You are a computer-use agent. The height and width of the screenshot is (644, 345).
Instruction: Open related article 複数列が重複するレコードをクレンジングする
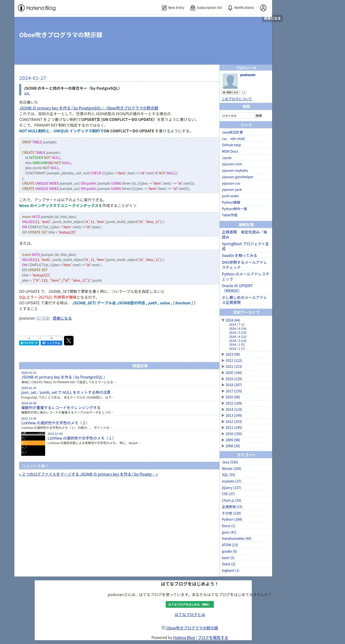(x=61, y=407)
